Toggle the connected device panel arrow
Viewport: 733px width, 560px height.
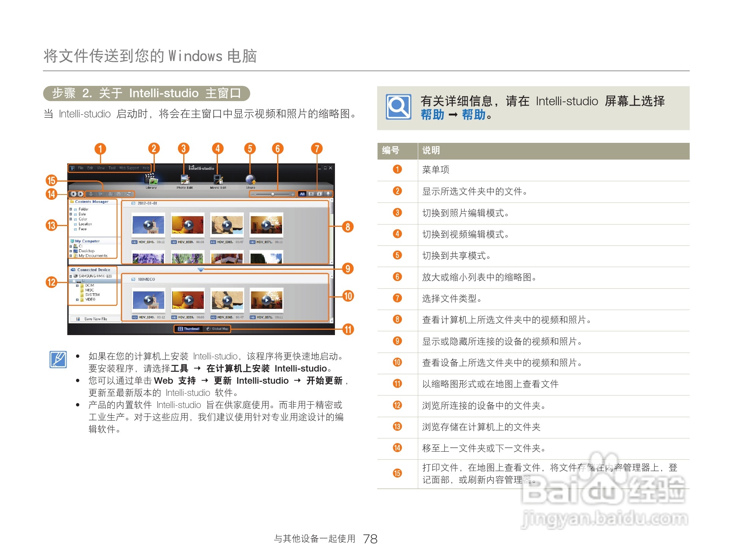[201, 269]
